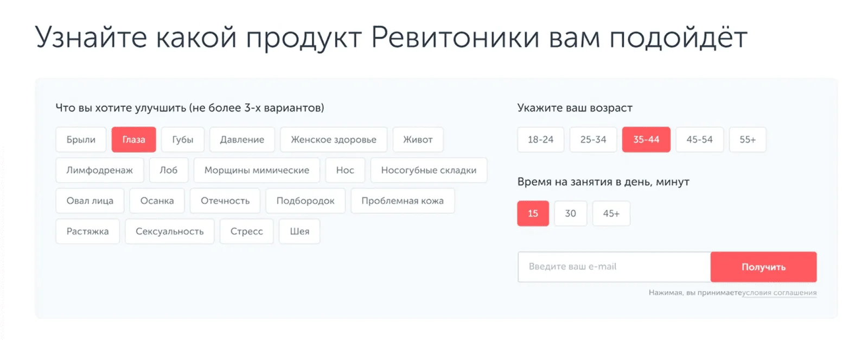Toggle the Осанка option
The width and height of the screenshot is (868, 340).
click(x=157, y=201)
